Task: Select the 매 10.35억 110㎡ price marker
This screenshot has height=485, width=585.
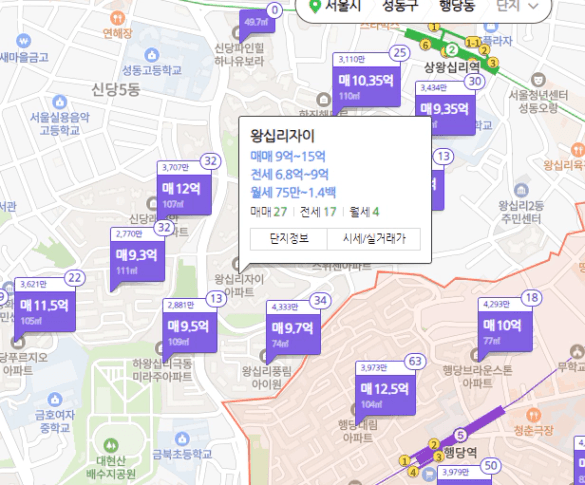Action: (x=366, y=85)
